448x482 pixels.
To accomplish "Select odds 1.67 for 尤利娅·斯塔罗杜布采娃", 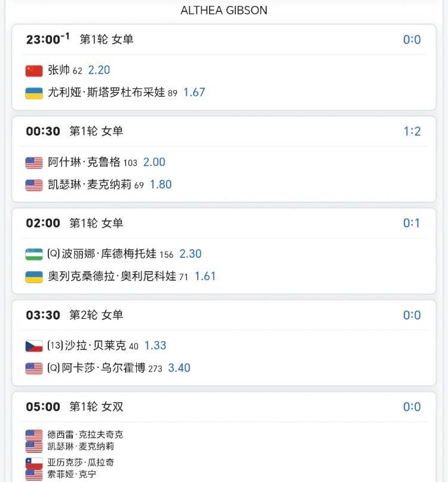I will pyautogui.click(x=194, y=93).
